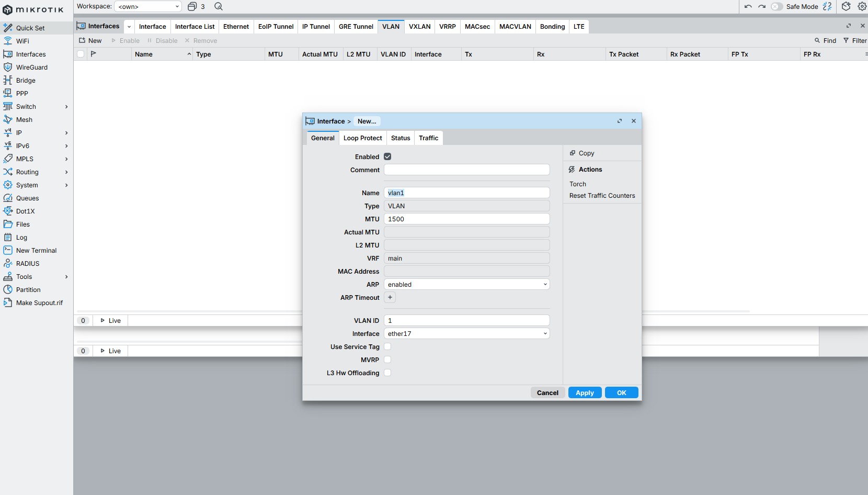Expand the IP submenu
The image size is (868, 495).
tap(66, 132)
